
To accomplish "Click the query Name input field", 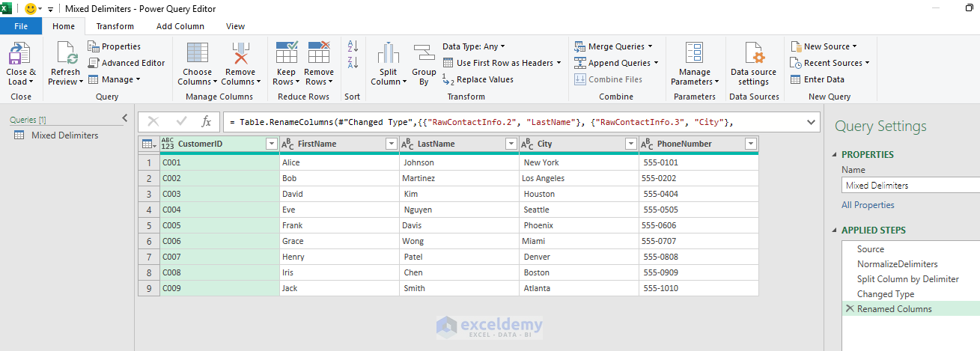I will (x=910, y=185).
